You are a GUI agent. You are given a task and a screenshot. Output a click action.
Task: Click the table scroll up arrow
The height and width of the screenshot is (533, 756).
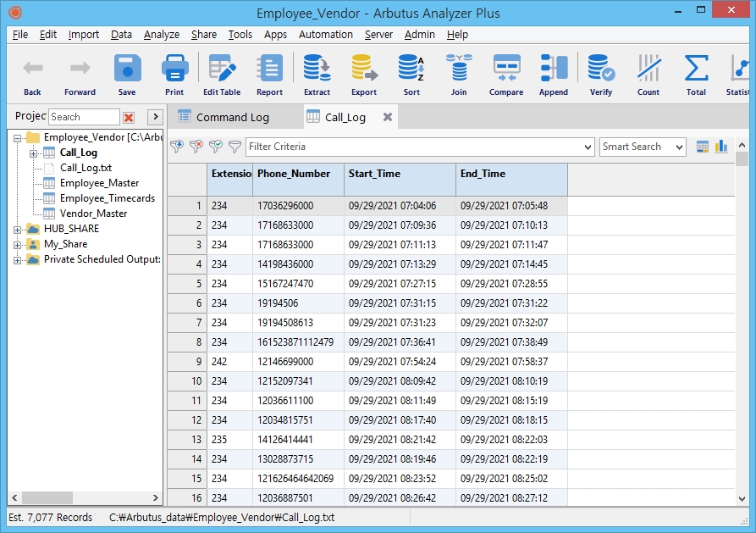coord(742,145)
